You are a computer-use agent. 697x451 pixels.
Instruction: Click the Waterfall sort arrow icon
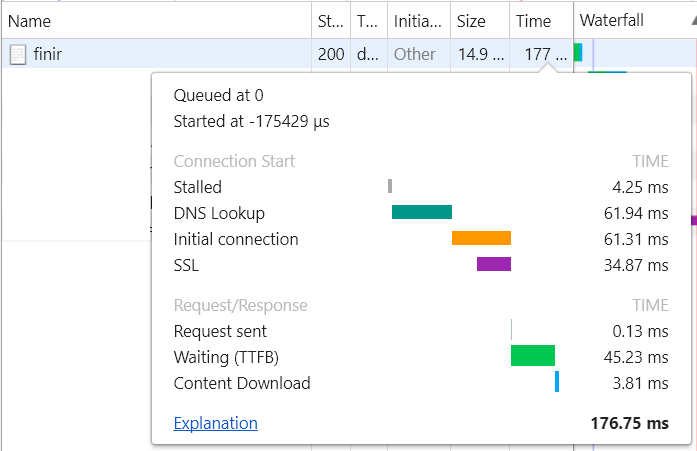[x=689, y=21]
